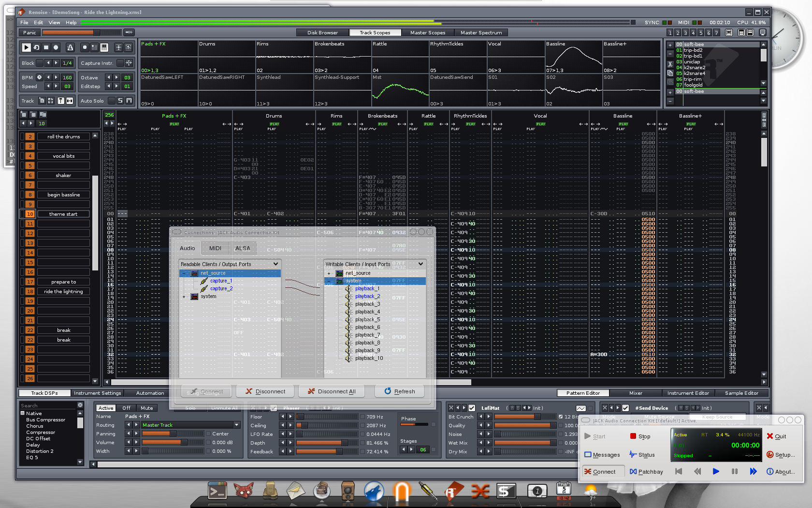Open Writable Clients / Input Ports dropdown
This screenshot has height=508, width=812.
tap(375, 264)
